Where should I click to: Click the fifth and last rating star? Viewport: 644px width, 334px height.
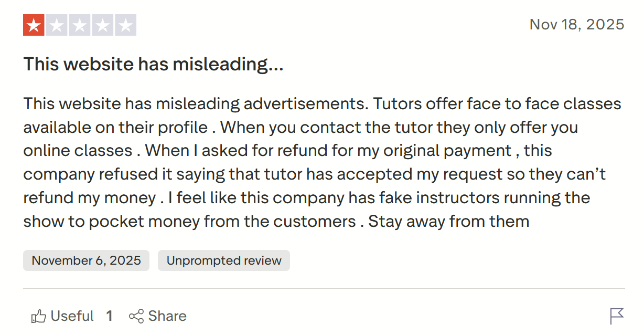pos(125,25)
